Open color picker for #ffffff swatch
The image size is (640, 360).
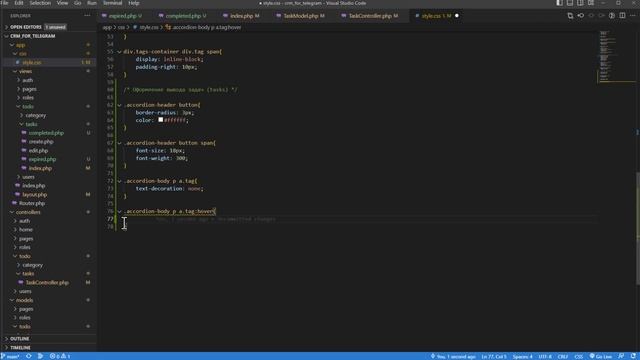pyautogui.click(x=160, y=120)
